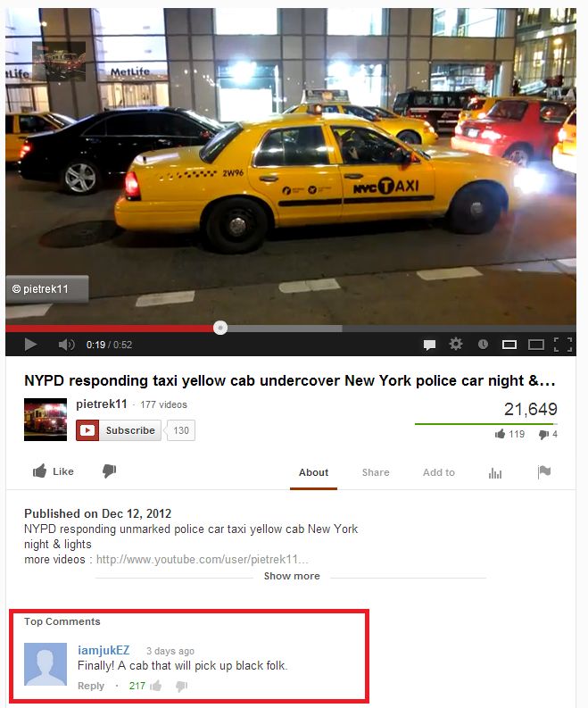Expand the description with Show more
Viewport: 588px width, 708px height.
coord(292,576)
